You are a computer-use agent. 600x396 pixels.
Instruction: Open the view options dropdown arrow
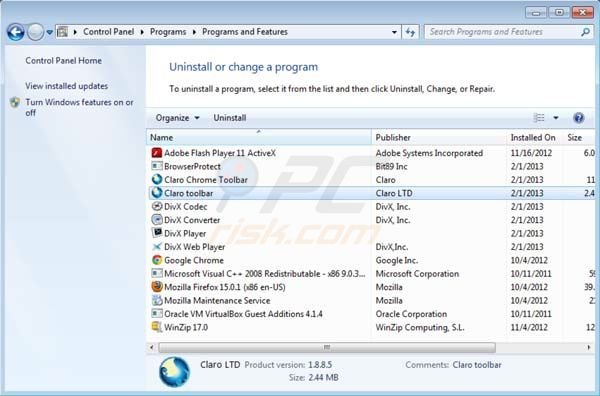point(556,118)
